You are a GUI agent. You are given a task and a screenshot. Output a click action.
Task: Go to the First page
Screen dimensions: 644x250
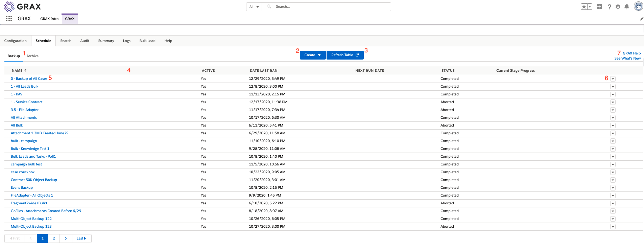point(15,238)
